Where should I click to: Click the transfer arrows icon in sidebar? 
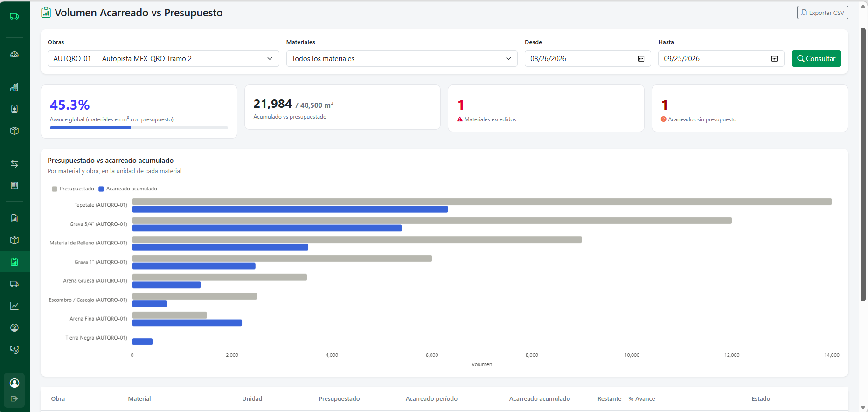(14, 163)
